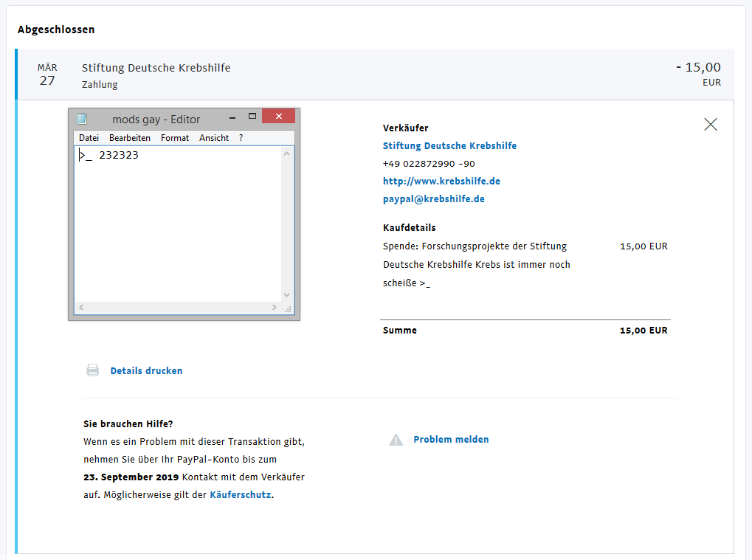Minimize the mods gay Editor window
Viewport: 752px width, 560px height.
(232, 117)
